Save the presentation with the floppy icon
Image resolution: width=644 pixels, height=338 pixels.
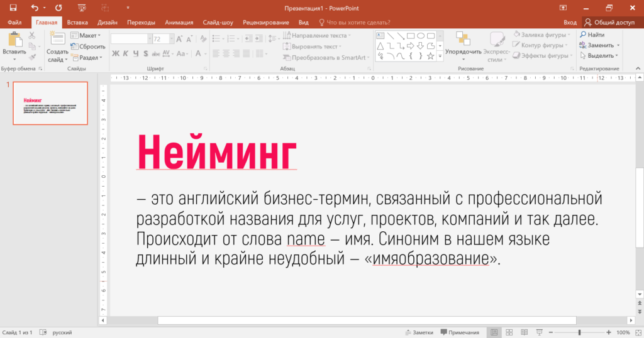click(x=13, y=8)
